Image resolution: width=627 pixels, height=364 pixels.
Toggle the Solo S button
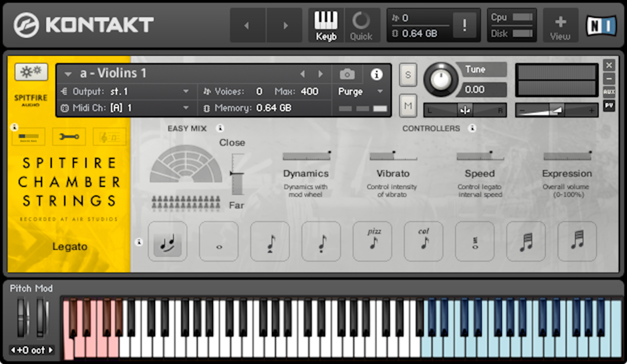tap(408, 75)
